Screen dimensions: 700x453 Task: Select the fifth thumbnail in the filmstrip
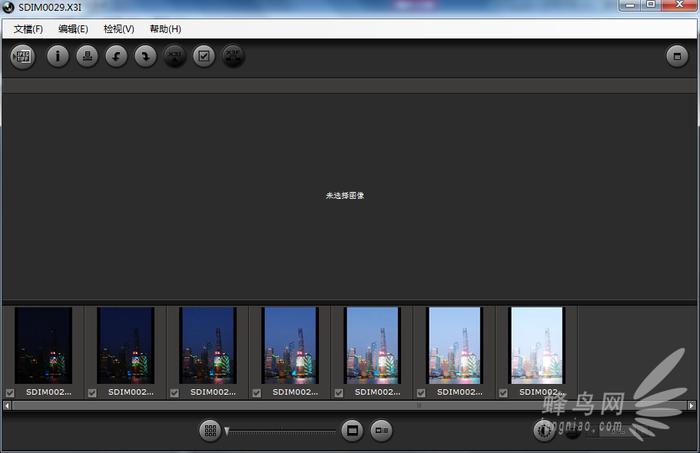coord(372,345)
